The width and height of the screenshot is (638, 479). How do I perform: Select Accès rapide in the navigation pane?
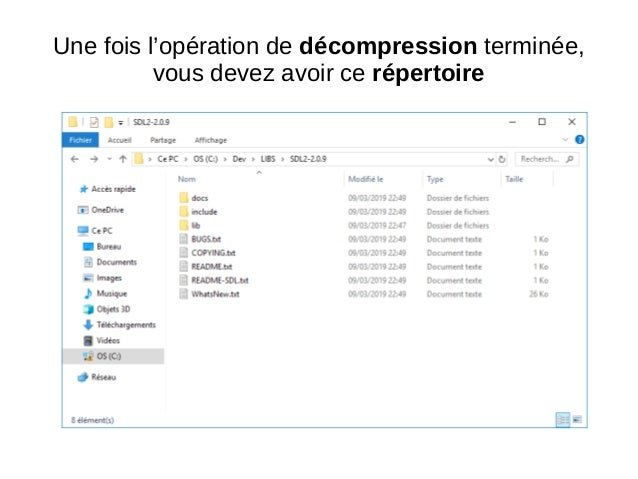click(x=113, y=189)
